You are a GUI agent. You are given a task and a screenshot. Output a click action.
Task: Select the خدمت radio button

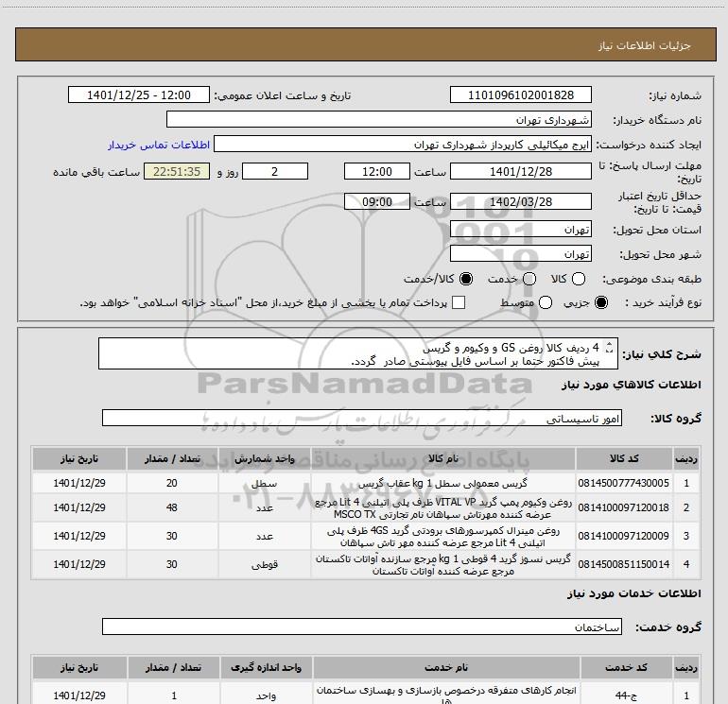point(529,279)
